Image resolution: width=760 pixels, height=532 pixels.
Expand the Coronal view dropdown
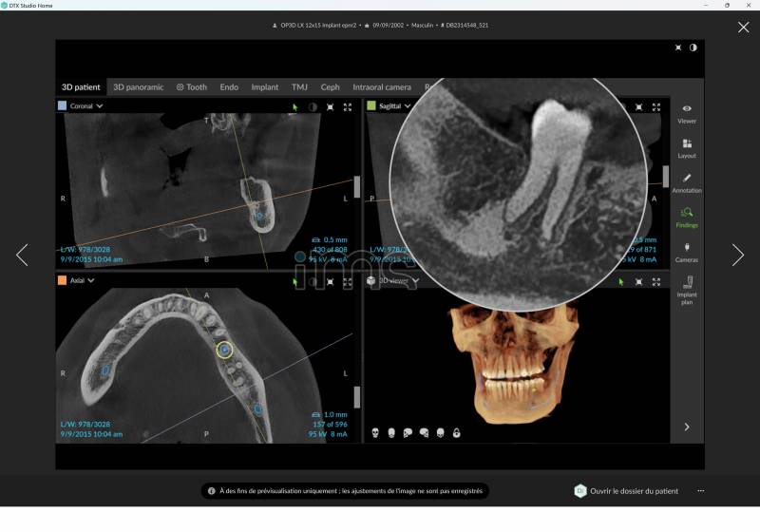point(100,106)
